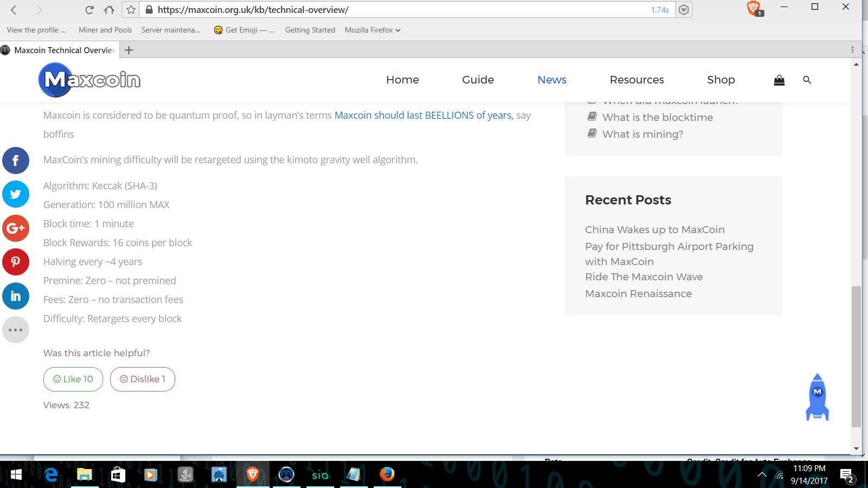This screenshot has width=868, height=488.
Task: Open the News menu item
Action: click(552, 80)
